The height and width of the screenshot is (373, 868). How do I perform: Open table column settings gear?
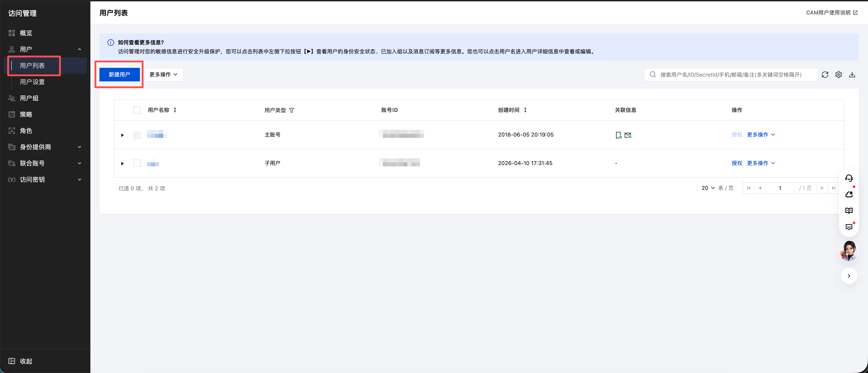tap(838, 74)
